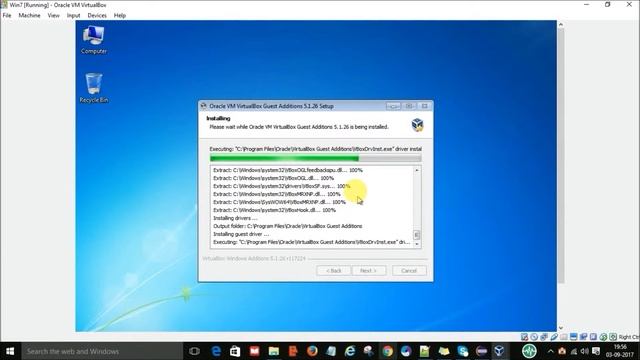Click the blue display monitor status icon

point(573,337)
